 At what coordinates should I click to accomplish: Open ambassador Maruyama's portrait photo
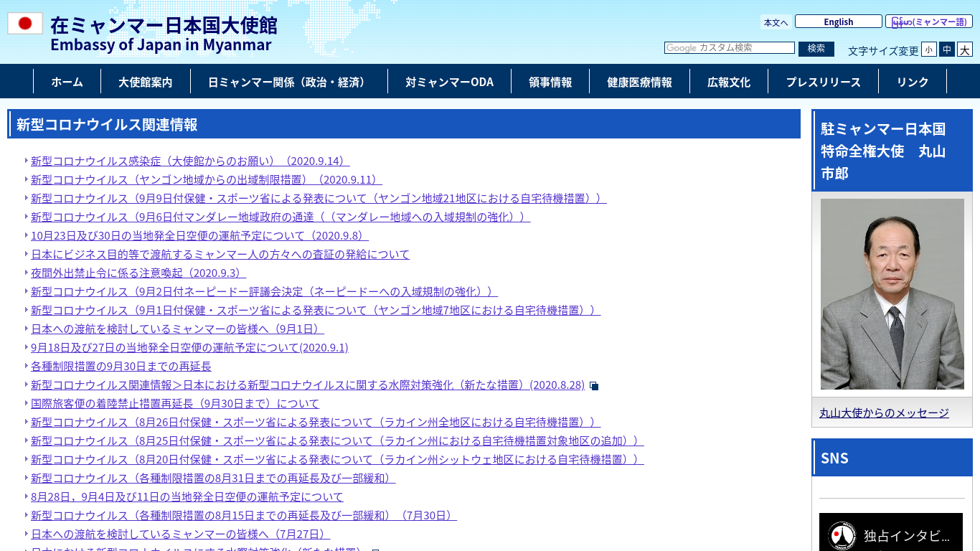pyautogui.click(x=892, y=294)
